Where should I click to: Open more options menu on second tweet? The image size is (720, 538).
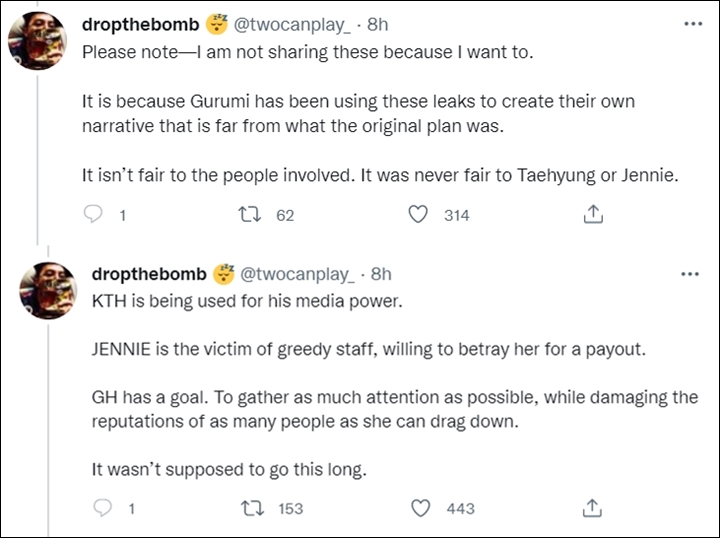[x=690, y=275]
